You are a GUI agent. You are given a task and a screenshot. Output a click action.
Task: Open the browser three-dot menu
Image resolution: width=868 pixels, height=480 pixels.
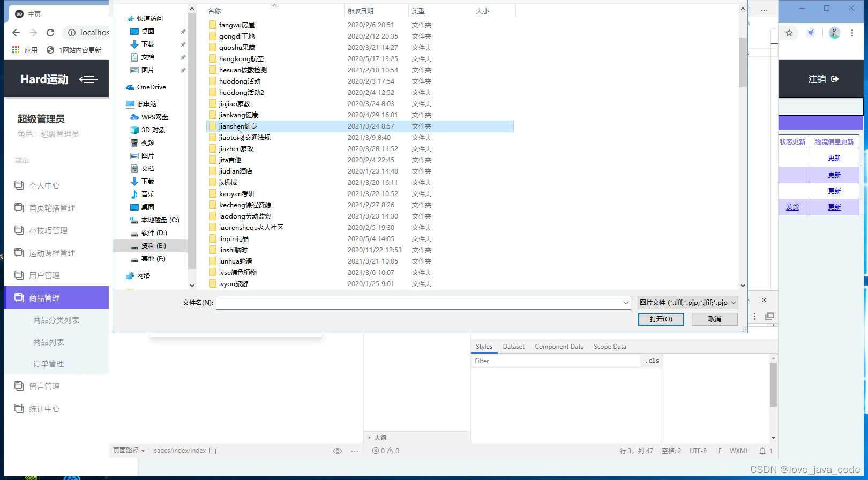(x=852, y=33)
